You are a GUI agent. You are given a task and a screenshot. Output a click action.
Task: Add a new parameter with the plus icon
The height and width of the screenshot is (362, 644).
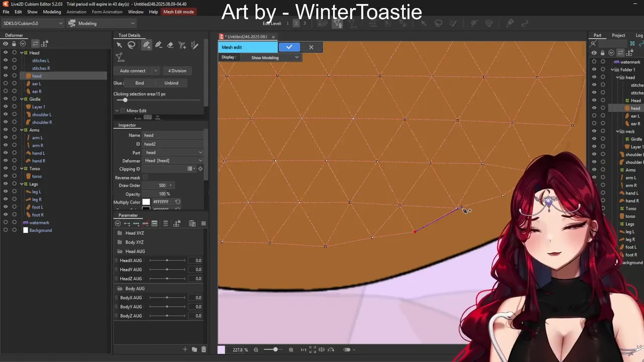185,349
